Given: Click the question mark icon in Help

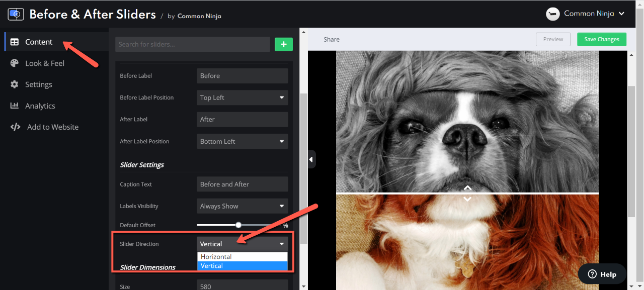Looking at the screenshot, I should tap(592, 274).
